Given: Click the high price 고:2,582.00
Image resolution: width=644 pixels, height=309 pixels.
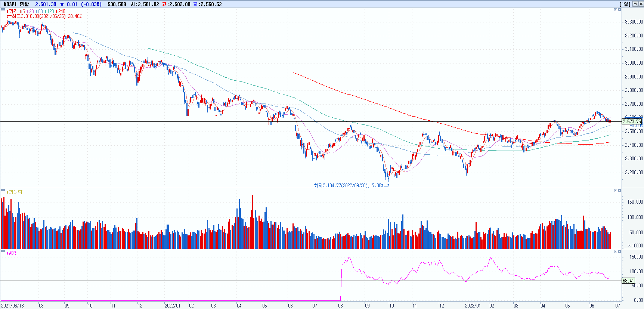Looking at the screenshot, I should [x=176, y=4].
